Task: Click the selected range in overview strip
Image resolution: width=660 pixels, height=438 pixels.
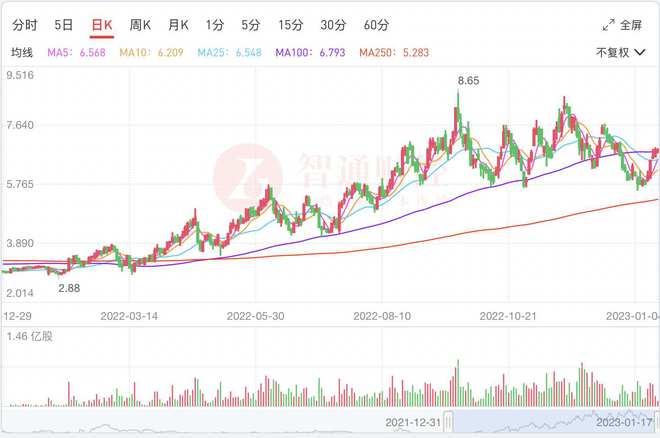Action: click(553, 421)
